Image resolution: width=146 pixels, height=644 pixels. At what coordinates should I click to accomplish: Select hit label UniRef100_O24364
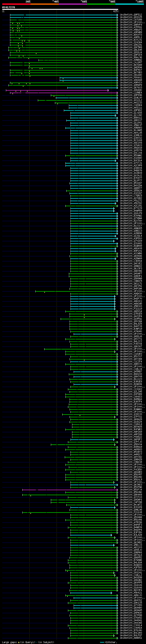131,42
